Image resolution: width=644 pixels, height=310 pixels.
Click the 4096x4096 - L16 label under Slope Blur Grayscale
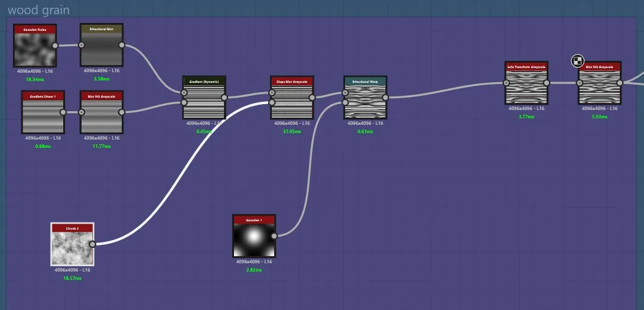click(x=292, y=123)
